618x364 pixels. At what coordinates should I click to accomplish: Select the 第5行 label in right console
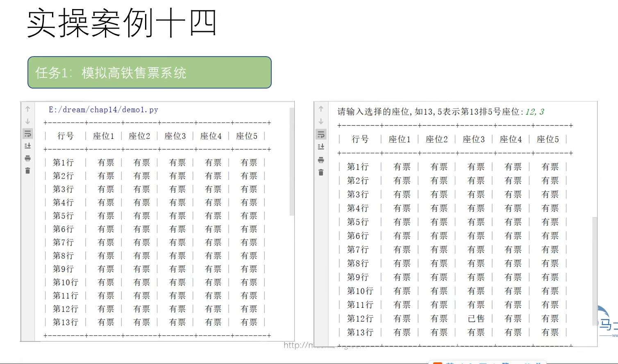358,222
